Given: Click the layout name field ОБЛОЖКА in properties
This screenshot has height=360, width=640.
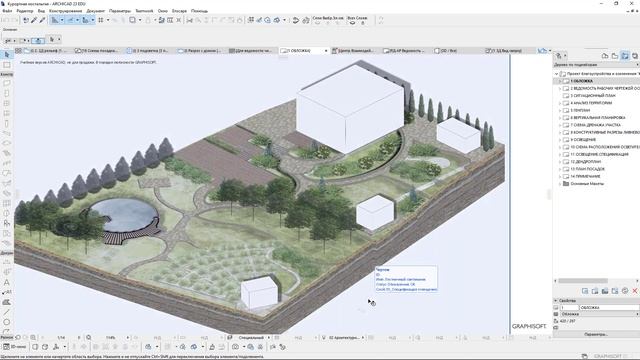Looking at the screenshot, I should coord(609,308).
